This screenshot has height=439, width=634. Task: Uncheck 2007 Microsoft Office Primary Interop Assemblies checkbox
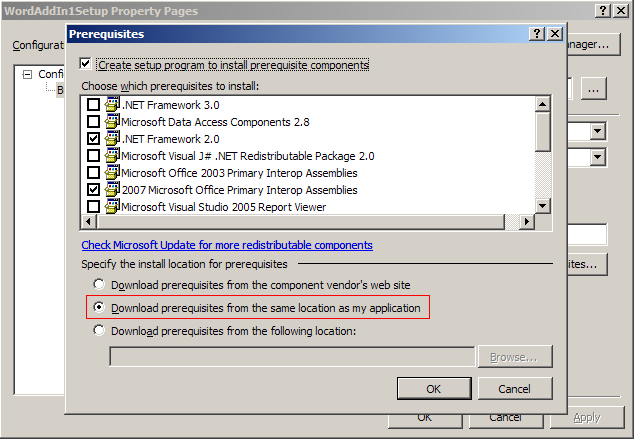coord(93,190)
